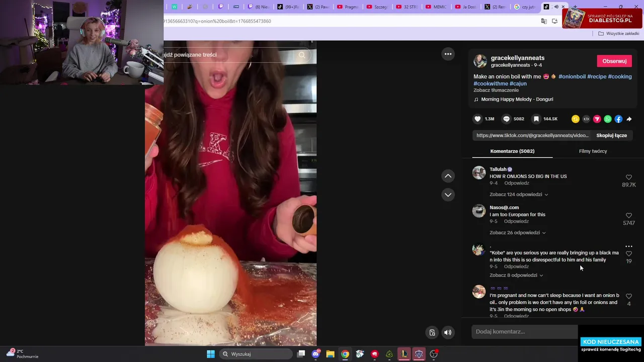644x362 pixels.
Task: Open three-dot menu on the Kobe comment
Action: pyautogui.click(x=629, y=246)
